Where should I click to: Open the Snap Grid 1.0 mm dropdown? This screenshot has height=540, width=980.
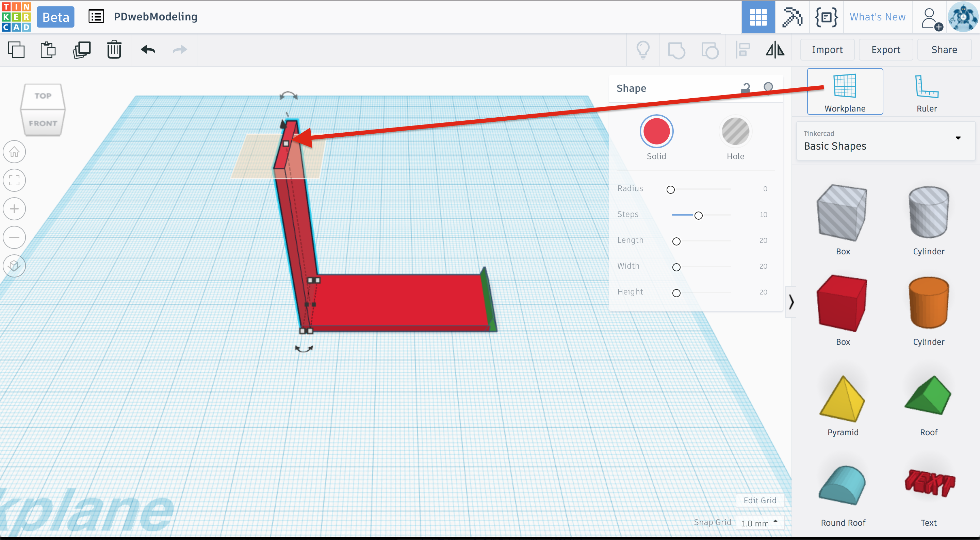click(x=759, y=523)
